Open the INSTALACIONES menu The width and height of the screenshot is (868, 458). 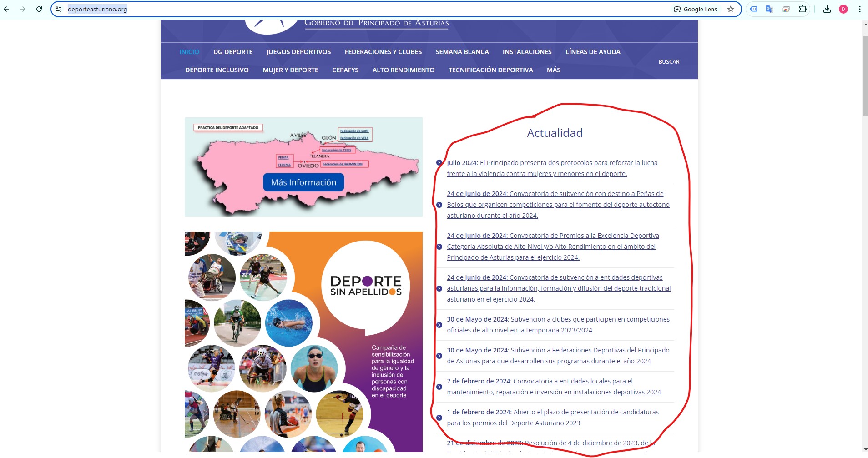click(527, 52)
